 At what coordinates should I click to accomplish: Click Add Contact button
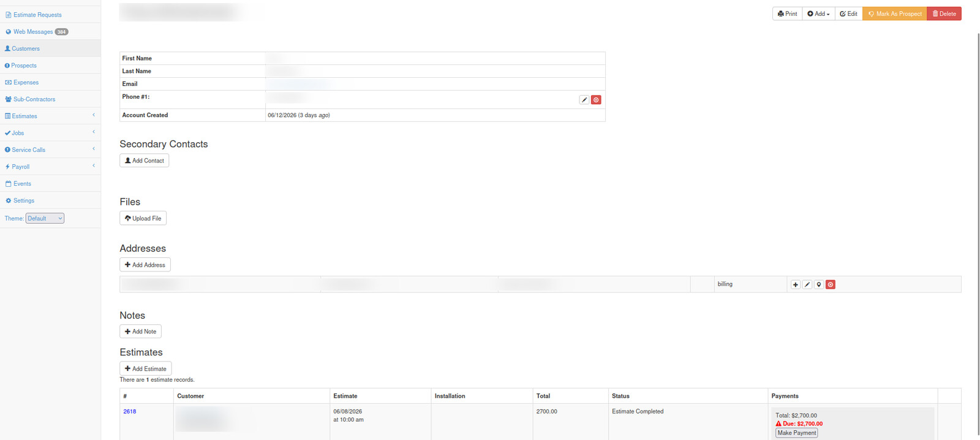pyautogui.click(x=145, y=161)
